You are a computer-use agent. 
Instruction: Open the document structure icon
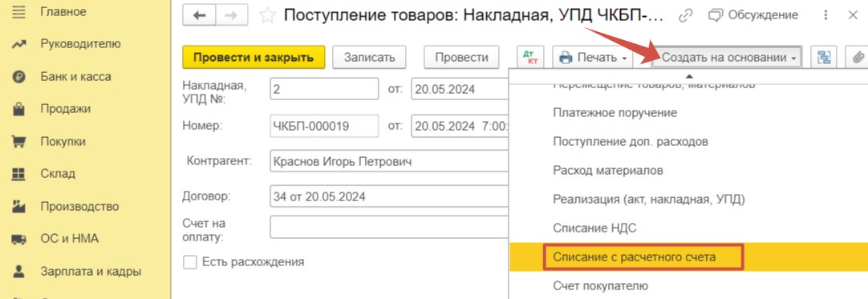[824, 57]
